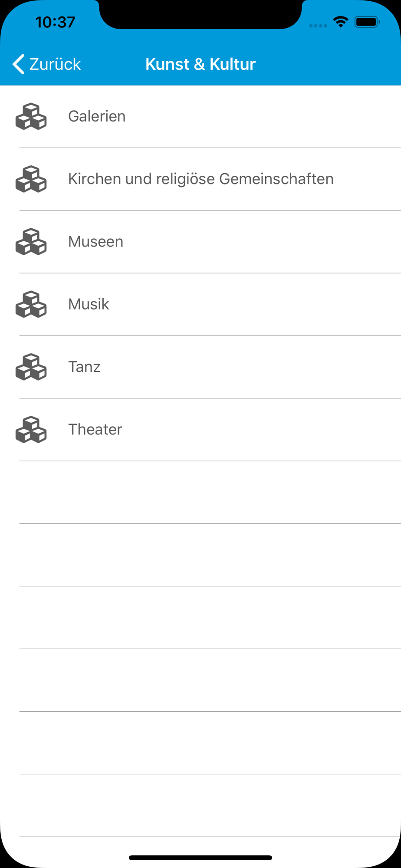Select the Musik list entry
Viewport: 401px width, 868px height.
click(x=200, y=304)
